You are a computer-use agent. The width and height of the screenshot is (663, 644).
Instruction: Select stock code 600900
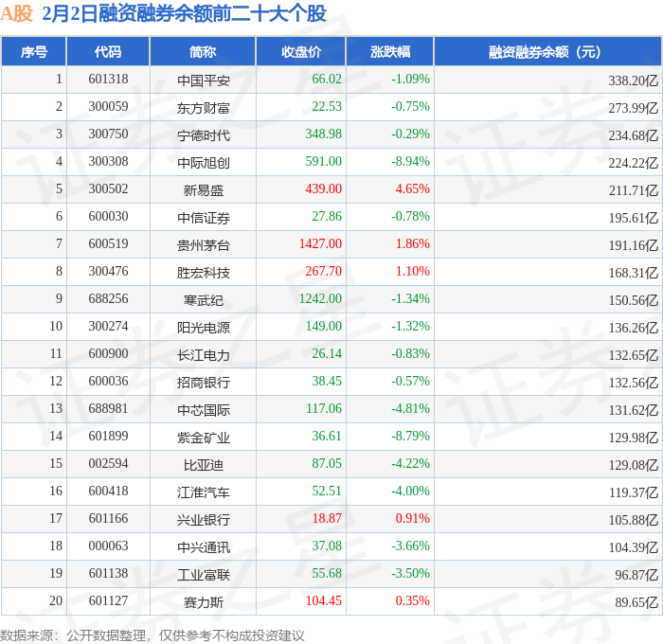pos(108,354)
